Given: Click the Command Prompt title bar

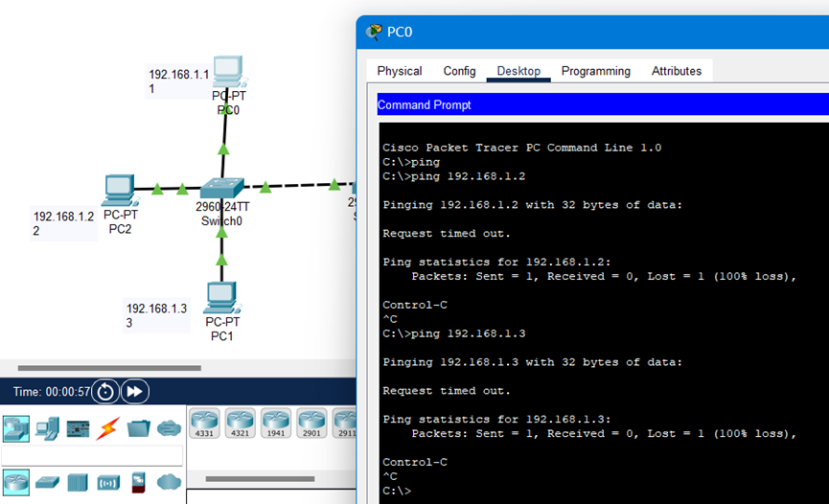Looking at the screenshot, I should [603, 104].
